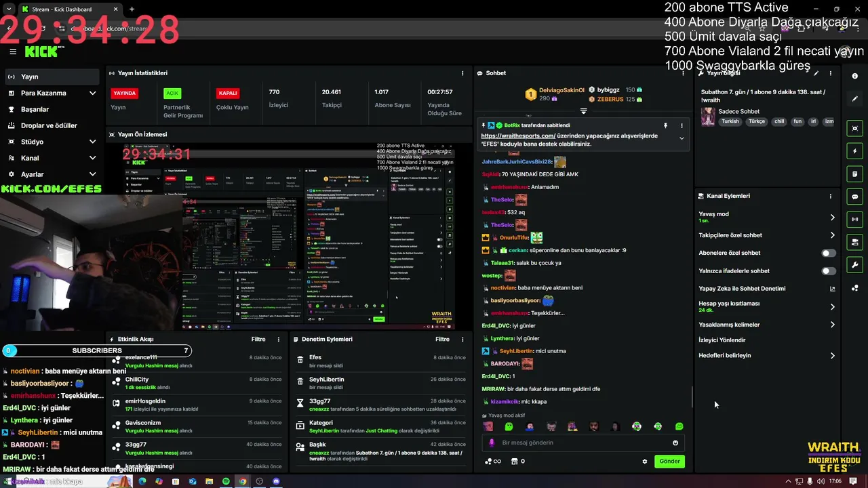Screen dimensions: 868x488
Task: Open the emoji picker in the message box
Action: click(x=675, y=443)
